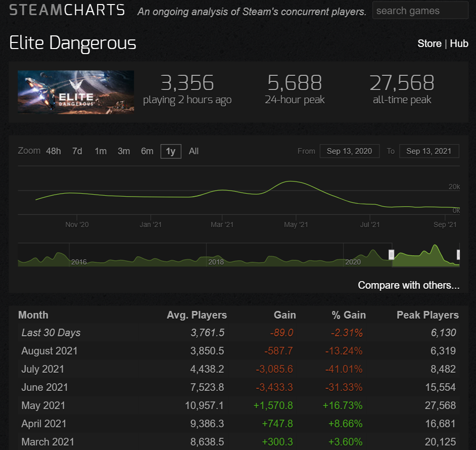
Task: Click the +747.8 gain in April 2021 row
Action: [x=277, y=424]
